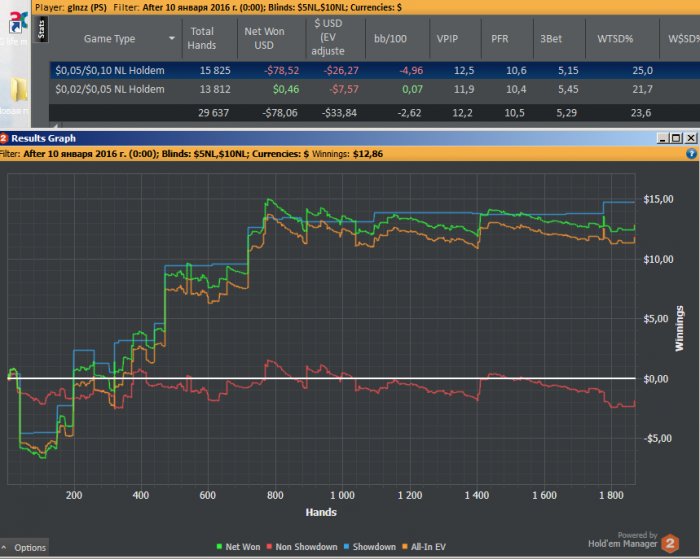Click the bb/100 column header
700x559 pixels.
(386, 38)
